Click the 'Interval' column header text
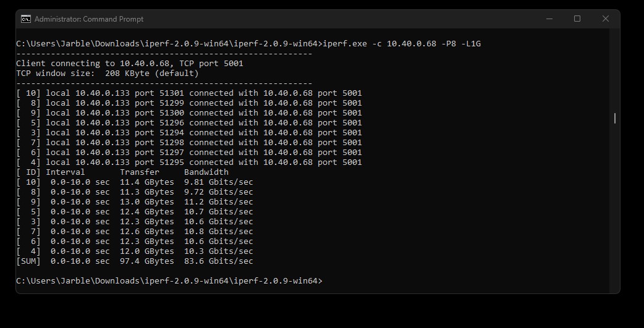Image resolution: width=644 pixels, height=328 pixels. point(66,172)
